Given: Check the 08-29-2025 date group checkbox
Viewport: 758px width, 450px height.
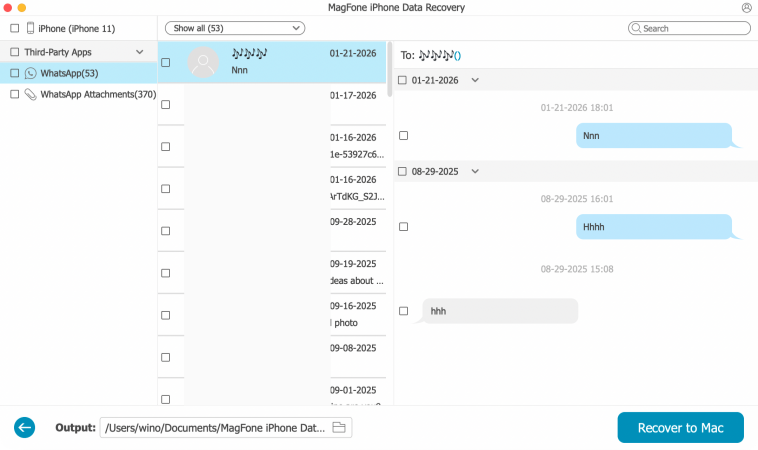Looking at the screenshot, I should click(402, 171).
